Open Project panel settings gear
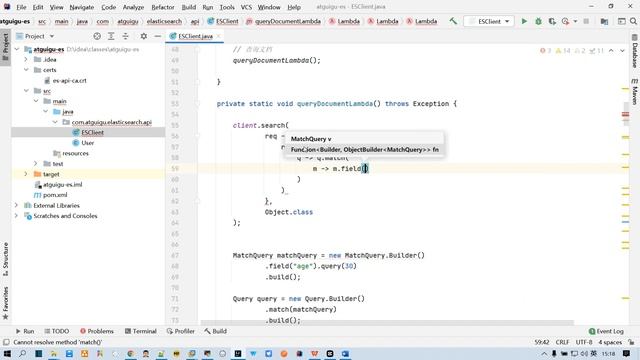Image resolution: width=640 pixels, height=360 pixels. [144, 36]
